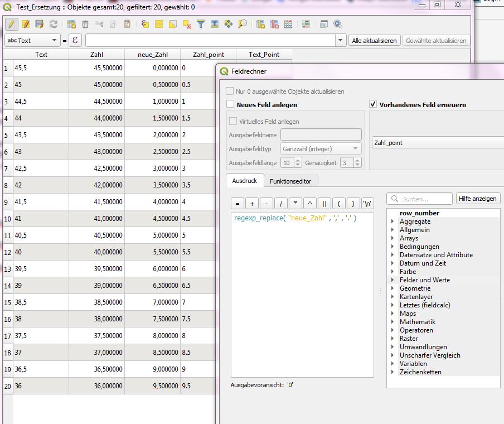The image size is (504, 424).
Task: Open expression builder epsilon button
Action: (x=75, y=40)
